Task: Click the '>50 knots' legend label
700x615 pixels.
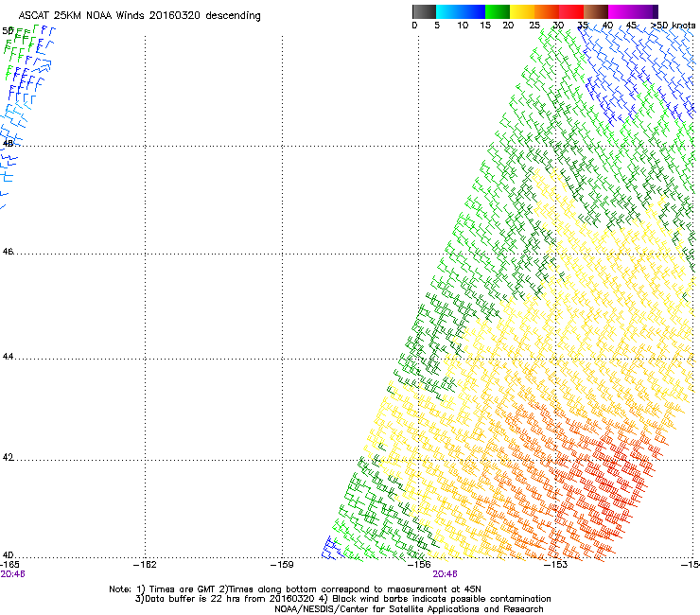Action: (673, 26)
